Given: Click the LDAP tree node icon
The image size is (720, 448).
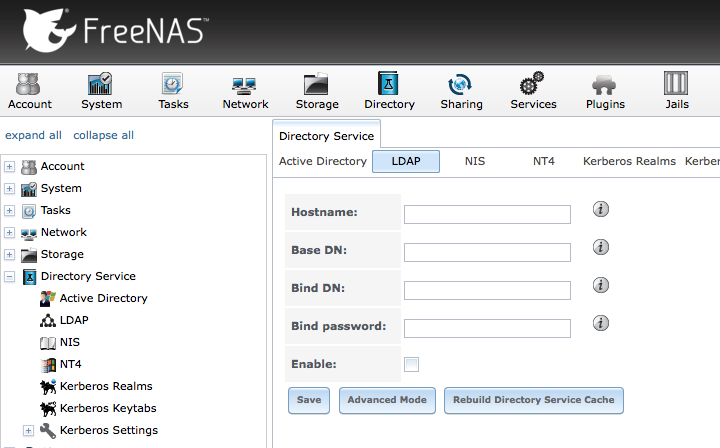Looking at the screenshot, I should point(48,320).
